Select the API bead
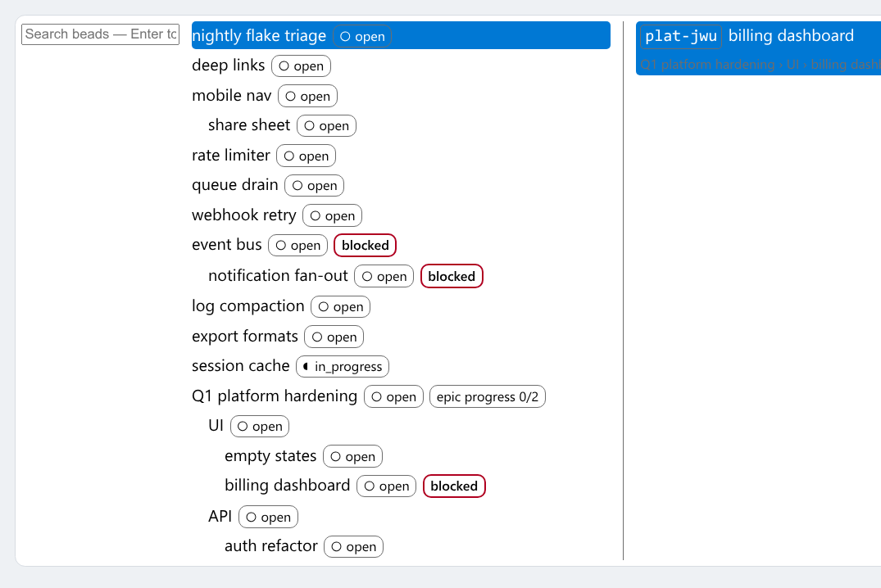The height and width of the screenshot is (588, 881). point(220,516)
